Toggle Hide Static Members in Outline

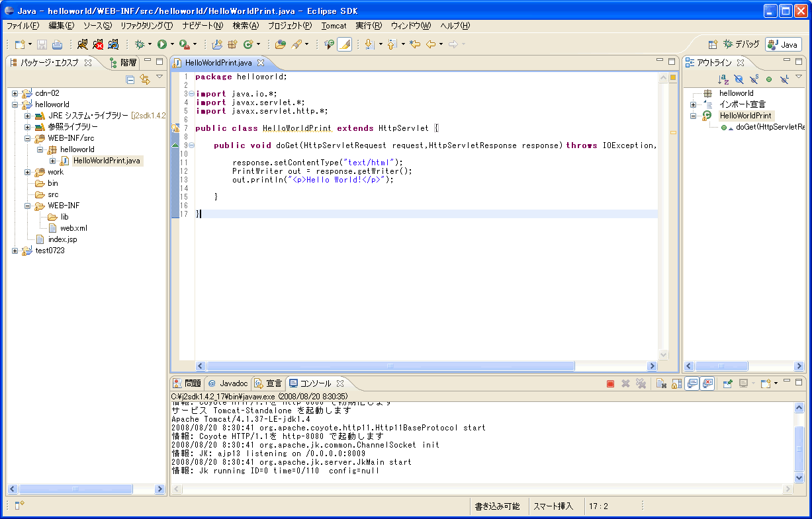(754, 79)
